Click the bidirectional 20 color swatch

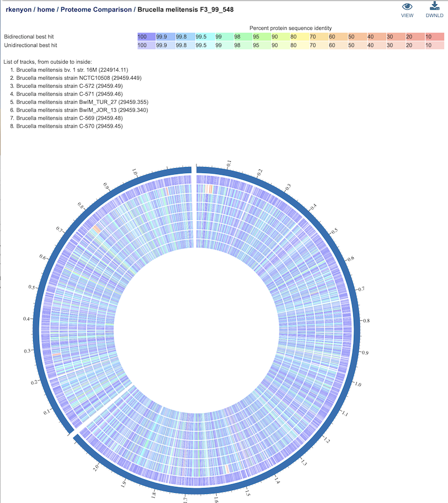coord(415,36)
